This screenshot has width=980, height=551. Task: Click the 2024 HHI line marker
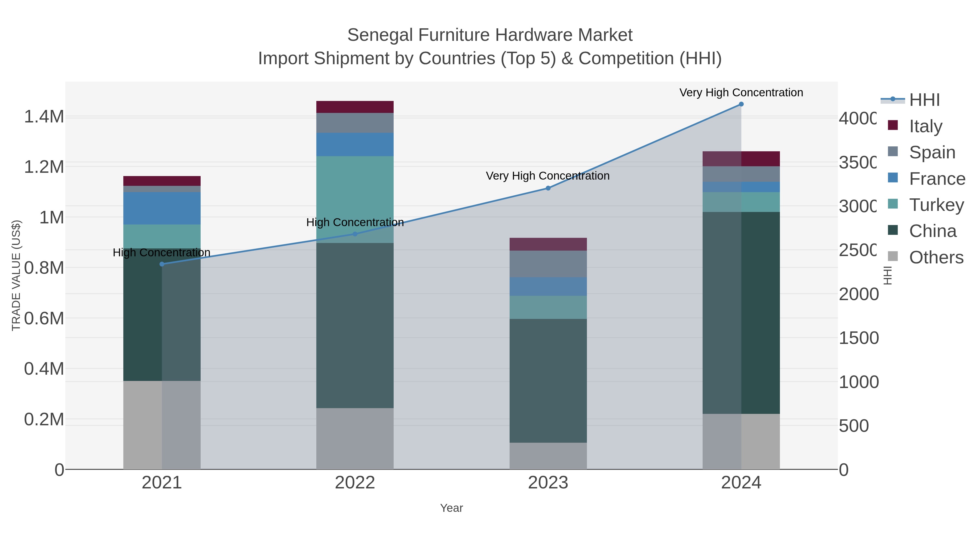741,104
